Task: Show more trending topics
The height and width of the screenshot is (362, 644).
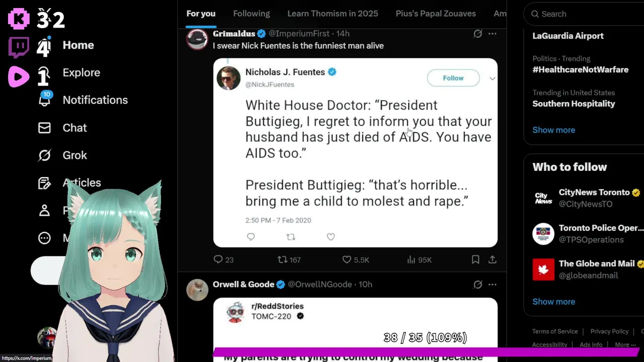Action: click(x=553, y=130)
